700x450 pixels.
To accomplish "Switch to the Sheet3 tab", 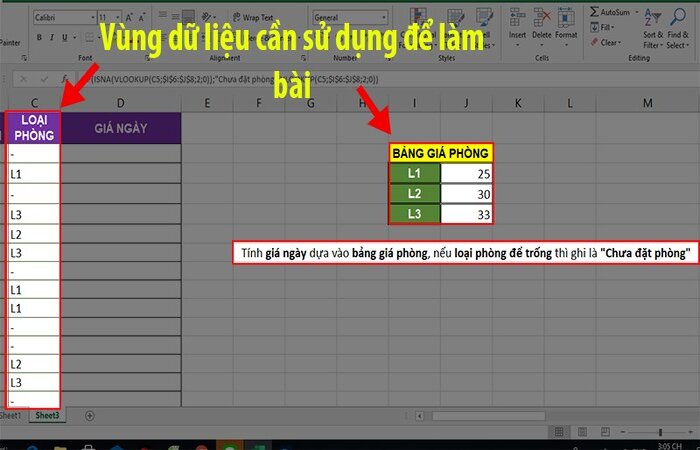I will pyautogui.click(x=47, y=415).
